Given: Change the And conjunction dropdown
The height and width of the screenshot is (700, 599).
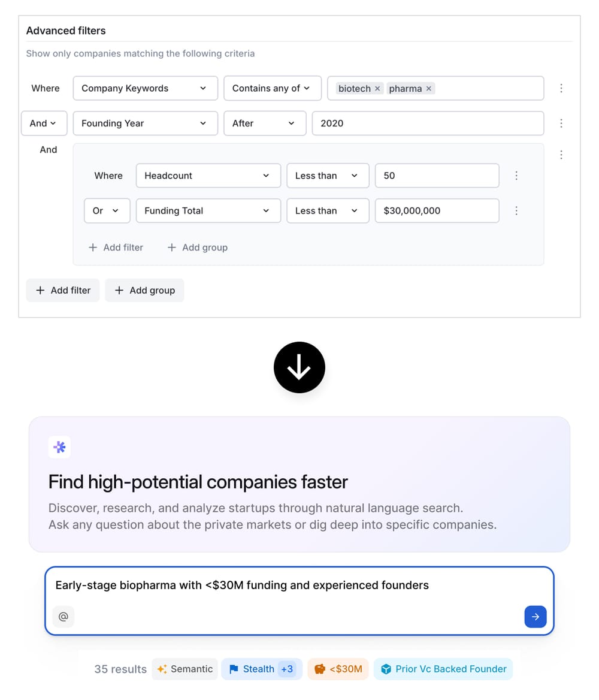Looking at the screenshot, I should tap(43, 123).
